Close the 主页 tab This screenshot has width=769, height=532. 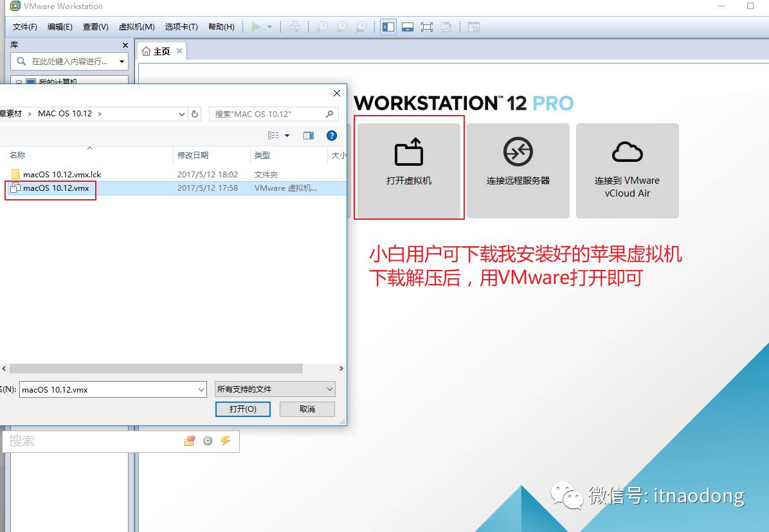pyautogui.click(x=179, y=51)
